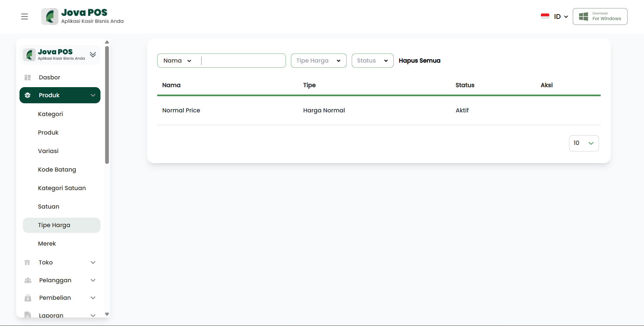Collapse sidebar using double chevron icon
Screen dimensions: 644x326
(93, 55)
